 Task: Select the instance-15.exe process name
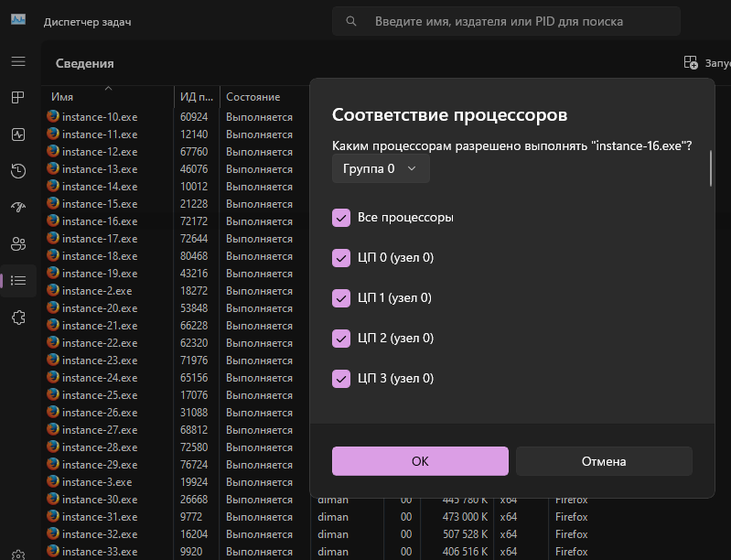tap(100, 204)
